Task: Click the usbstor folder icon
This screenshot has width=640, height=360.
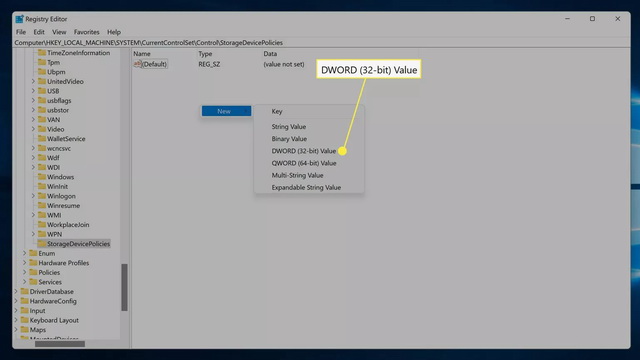Action: point(42,110)
